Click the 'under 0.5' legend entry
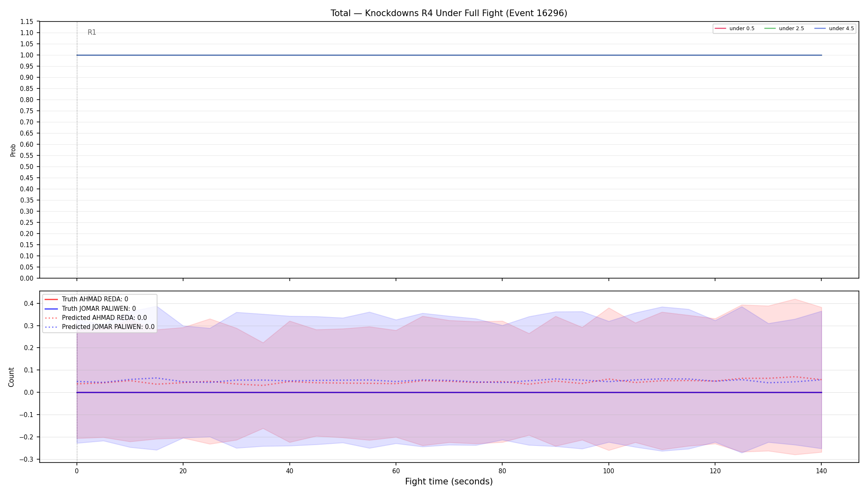This screenshot has width=868, height=496. pos(734,29)
